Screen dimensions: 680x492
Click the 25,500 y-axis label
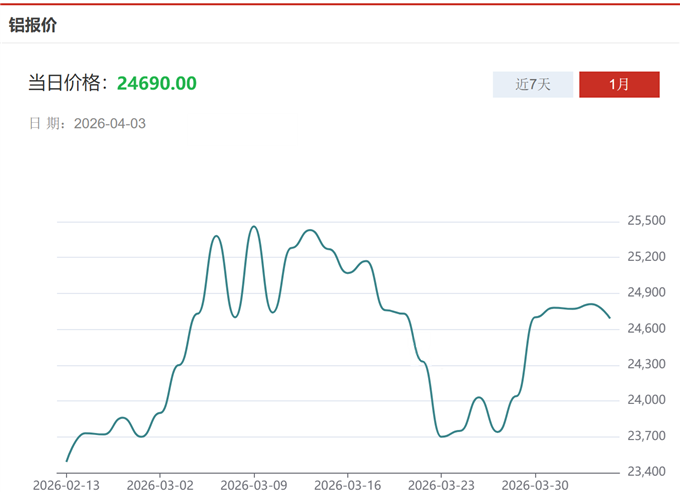click(646, 221)
